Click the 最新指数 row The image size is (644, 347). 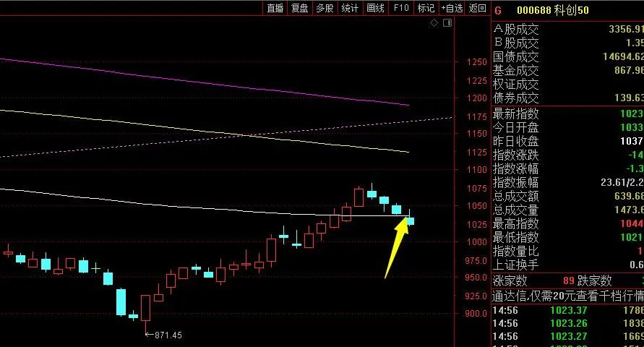568,113
